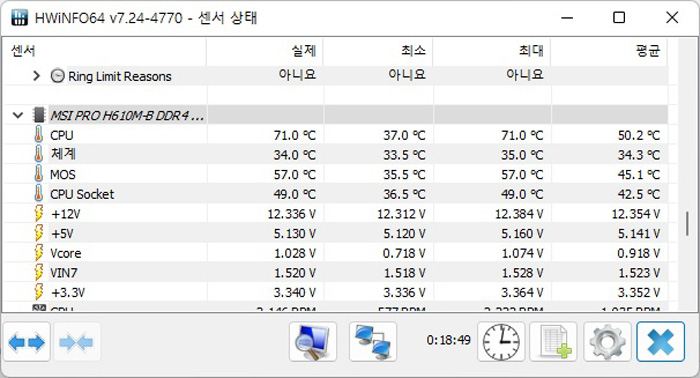
Task: Click the +12V current value 12.336 V
Action: (x=292, y=214)
